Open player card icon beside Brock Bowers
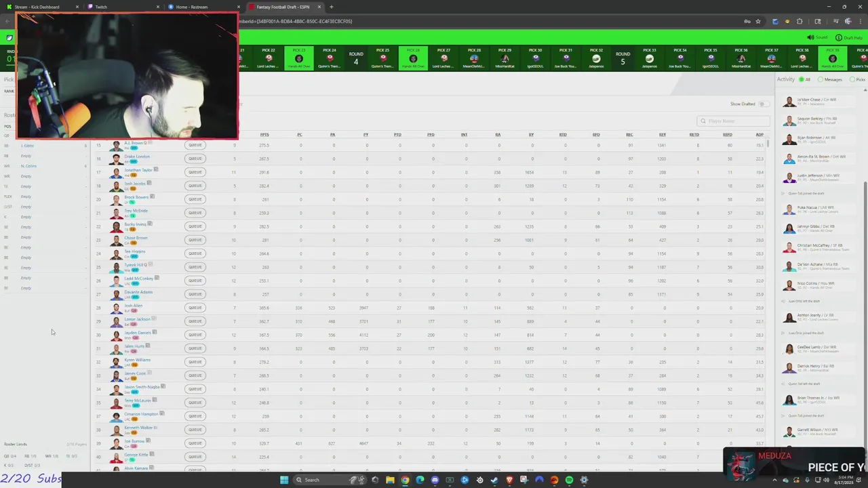The height and width of the screenshot is (488, 868). click(x=152, y=197)
